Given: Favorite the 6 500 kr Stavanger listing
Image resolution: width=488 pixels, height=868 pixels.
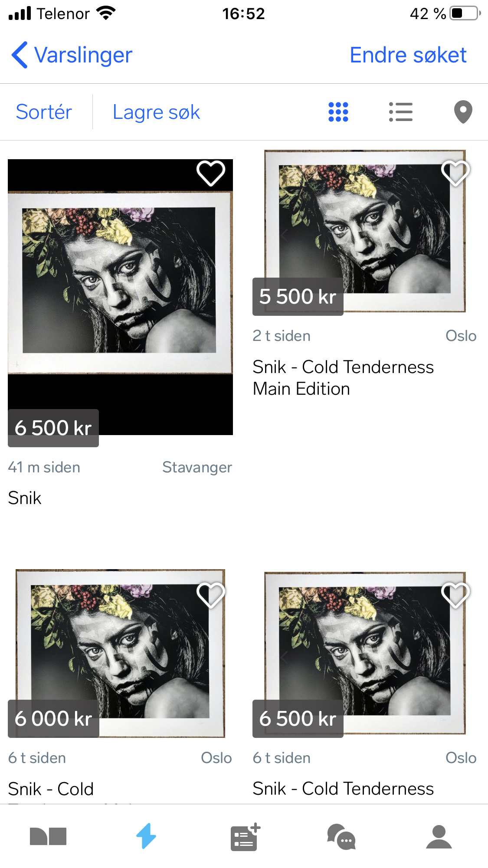Looking at the screenshot, I should [211, 173].
